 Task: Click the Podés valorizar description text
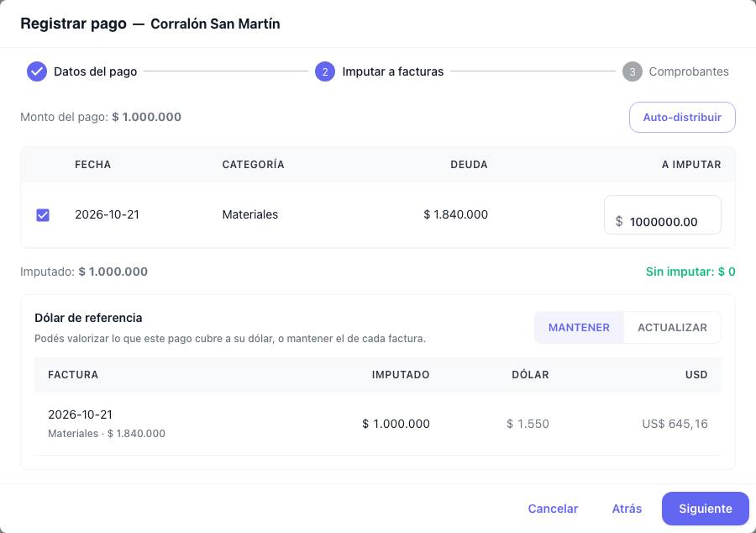click(230, 339)
